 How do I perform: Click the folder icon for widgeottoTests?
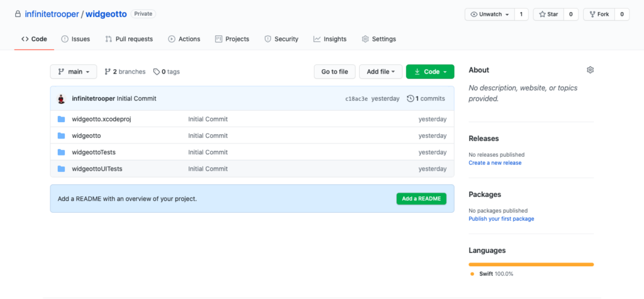tap(61, 152)
